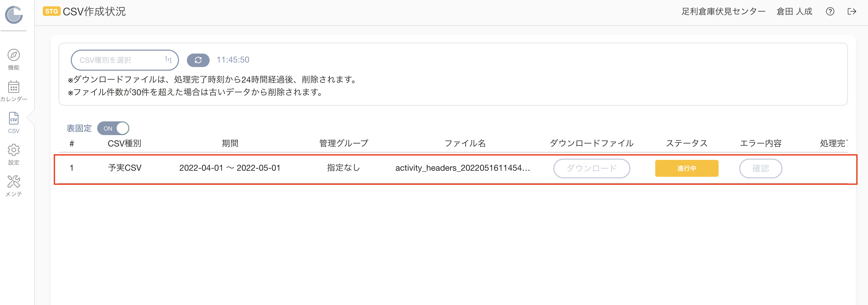Open the メンテ tools icon
Viewport: 868px width, 305px height.
pos(13,182)
